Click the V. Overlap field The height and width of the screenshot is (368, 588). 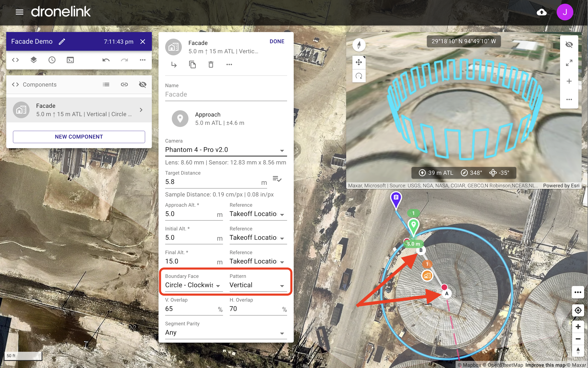pos(194,309)
